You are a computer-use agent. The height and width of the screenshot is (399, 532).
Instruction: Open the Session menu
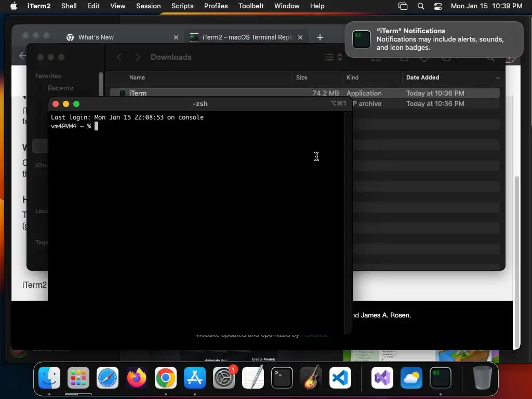click(x=148, y=6)
